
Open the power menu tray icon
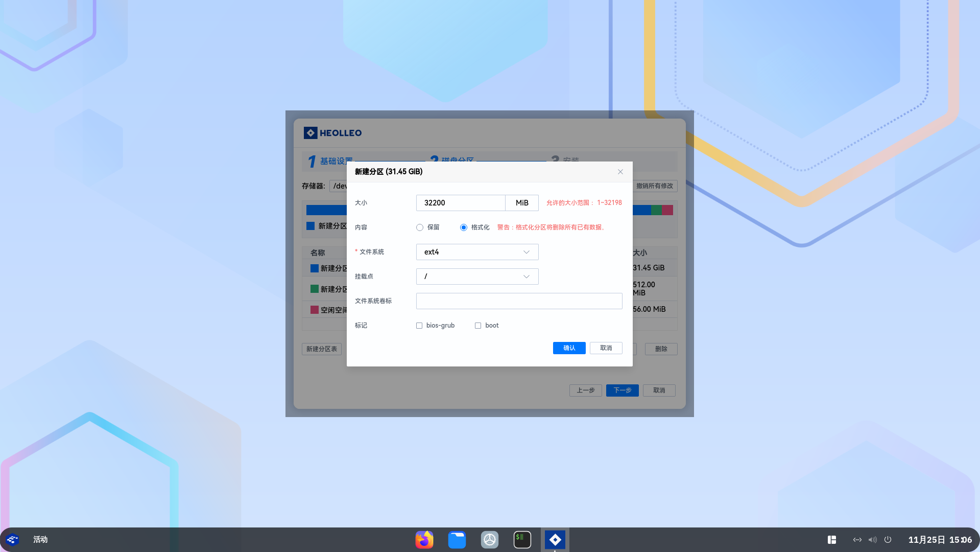tap(888, 540)
